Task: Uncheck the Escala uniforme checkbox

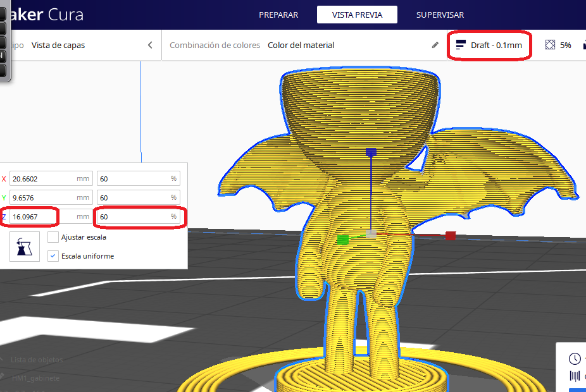Action: coord(54,256)
